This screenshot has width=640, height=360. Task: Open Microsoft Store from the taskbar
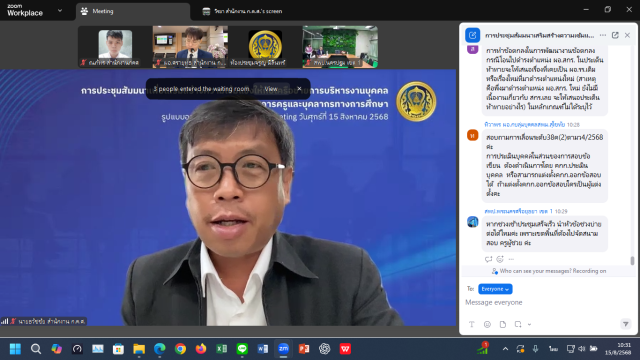point(118,349)
